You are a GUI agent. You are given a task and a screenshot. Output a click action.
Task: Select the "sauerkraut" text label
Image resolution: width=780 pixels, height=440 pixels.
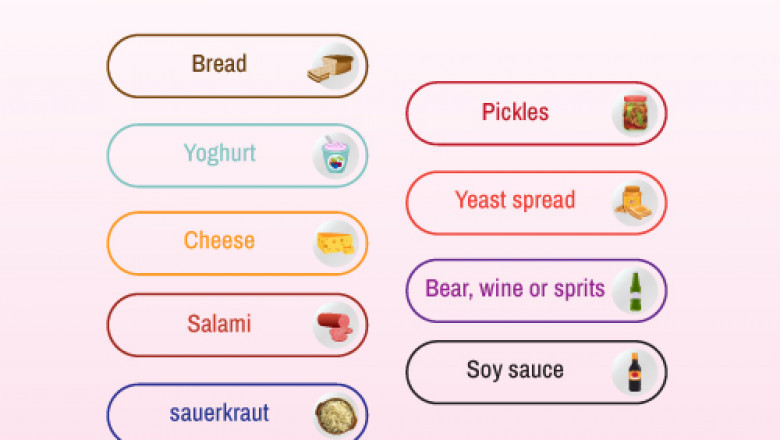[x=219, y=412]
